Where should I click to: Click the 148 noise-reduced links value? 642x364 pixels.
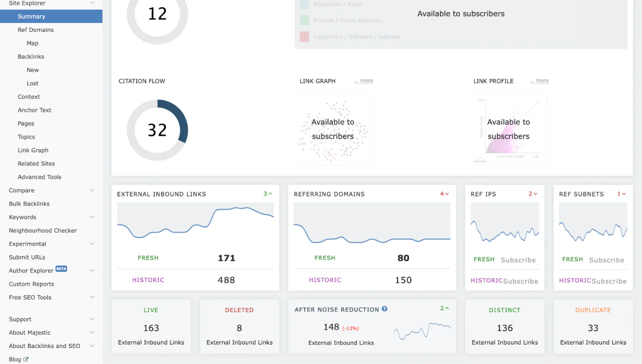[x=331, y=327]
